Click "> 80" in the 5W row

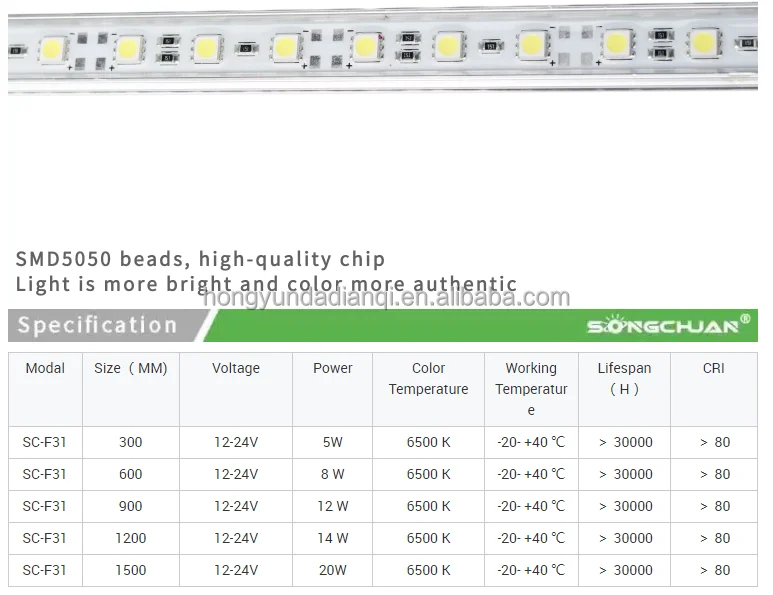click(x=714, y=442)
